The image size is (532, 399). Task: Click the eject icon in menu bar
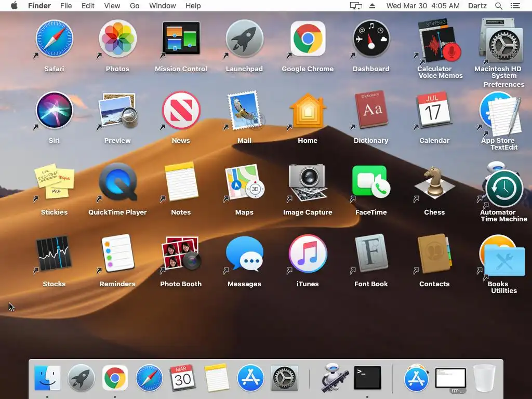(372, 6)
